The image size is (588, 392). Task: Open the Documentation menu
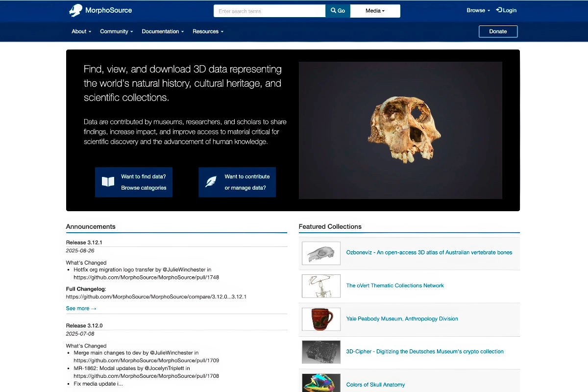coord(163,31)
